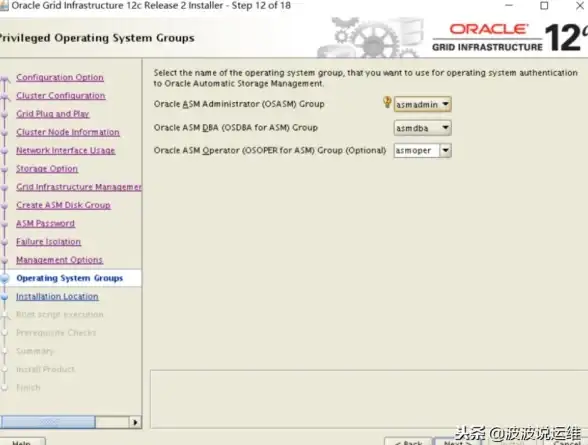The height and width of the screenshot is (445, 588).
Task: Click the Privileged Operating System Groups heading
Action: click(97, 38)
